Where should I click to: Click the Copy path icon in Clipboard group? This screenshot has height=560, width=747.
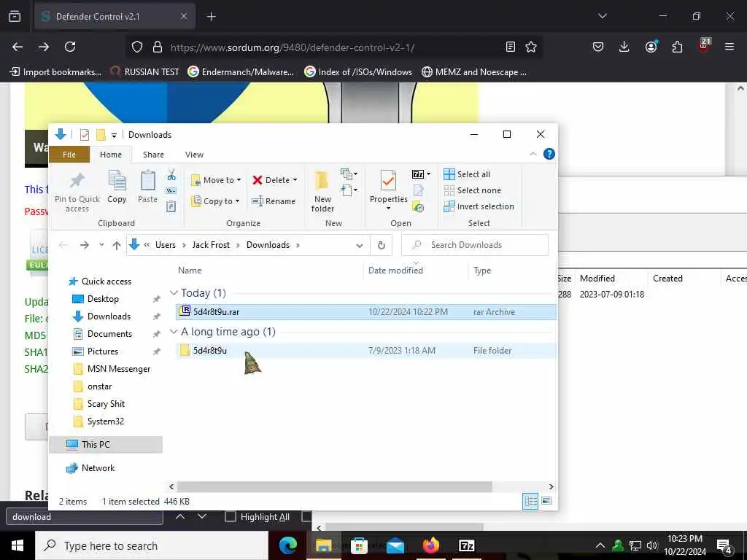pos(171,190)
